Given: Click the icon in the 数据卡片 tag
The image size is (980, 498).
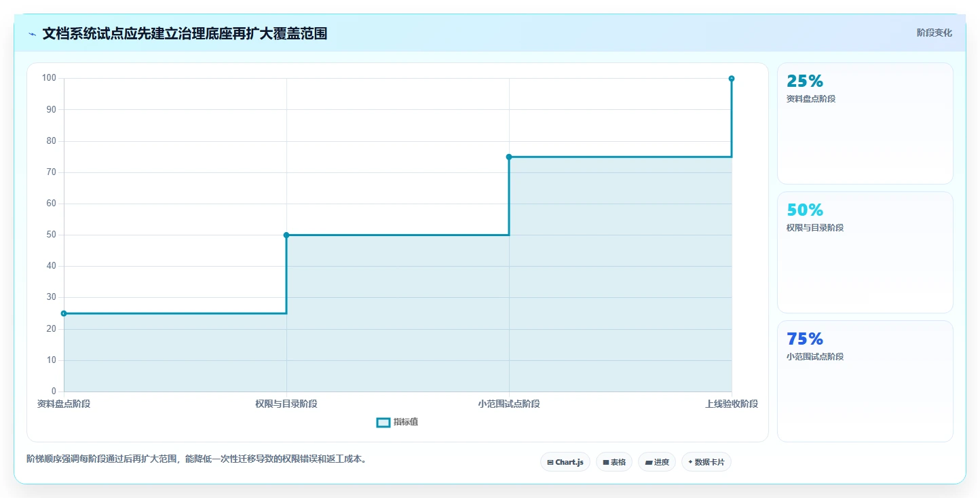Looking at the screenshot, I should point(690,462).
